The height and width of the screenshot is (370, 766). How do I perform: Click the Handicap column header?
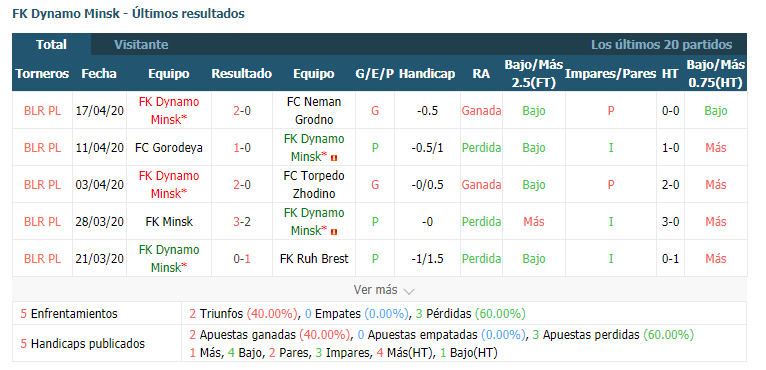point(427,74)
